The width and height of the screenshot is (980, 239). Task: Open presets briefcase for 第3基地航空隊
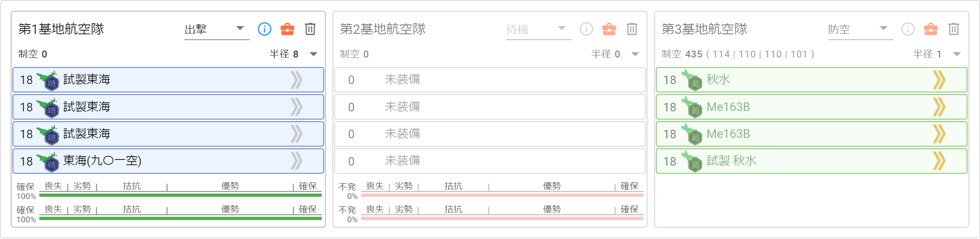click(931, 29)
